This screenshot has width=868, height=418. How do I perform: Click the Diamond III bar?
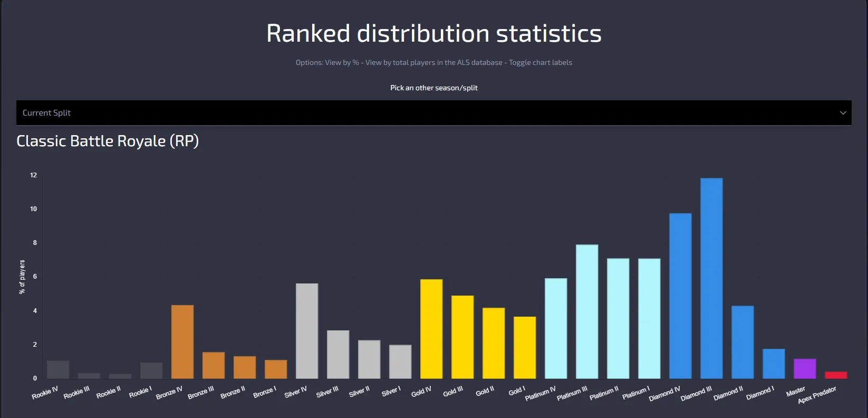pyautogui.click(x=711, y=278)
